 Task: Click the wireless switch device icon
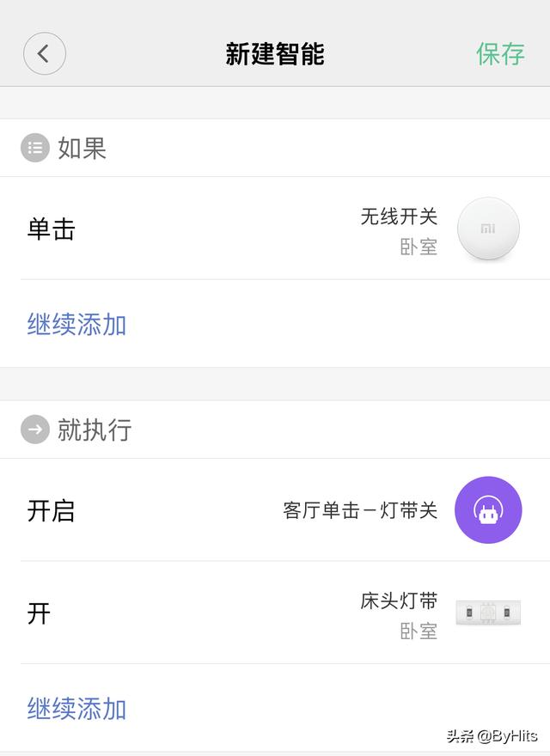point(487,229)
